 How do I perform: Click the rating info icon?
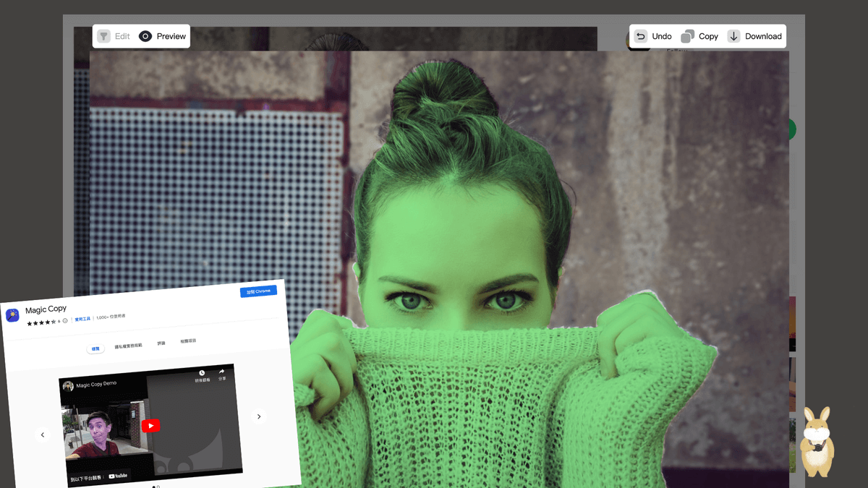pyautogui.click(x=65, y=321)
